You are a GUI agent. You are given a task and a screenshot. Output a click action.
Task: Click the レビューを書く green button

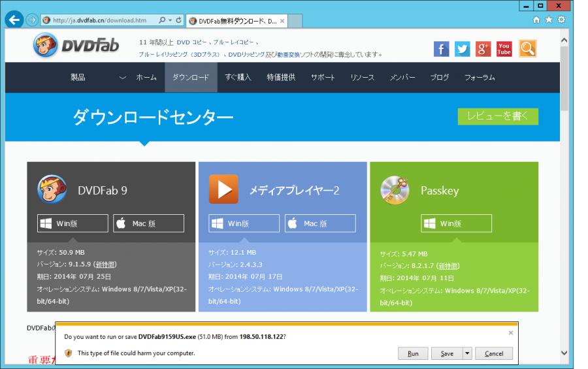point(498,116)
